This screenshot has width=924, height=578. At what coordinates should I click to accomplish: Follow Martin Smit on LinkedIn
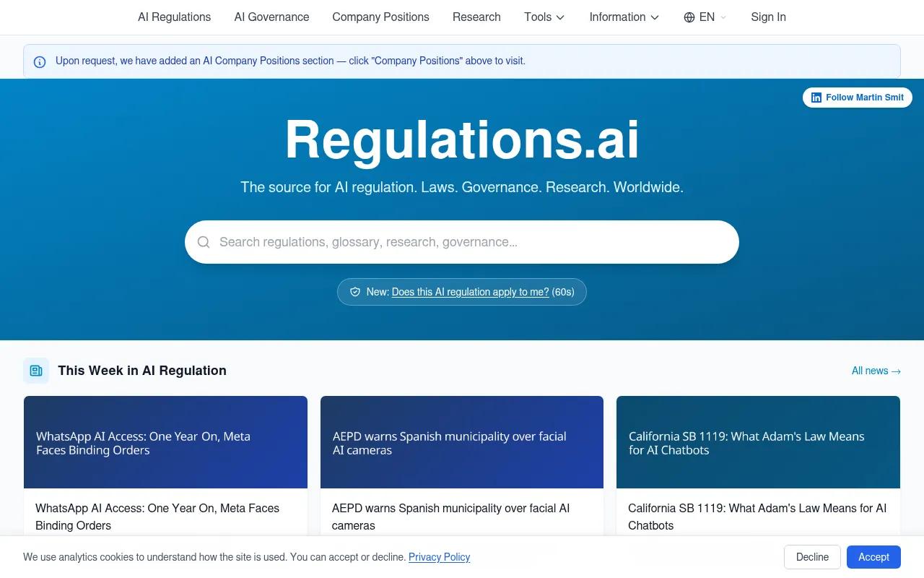858,98
